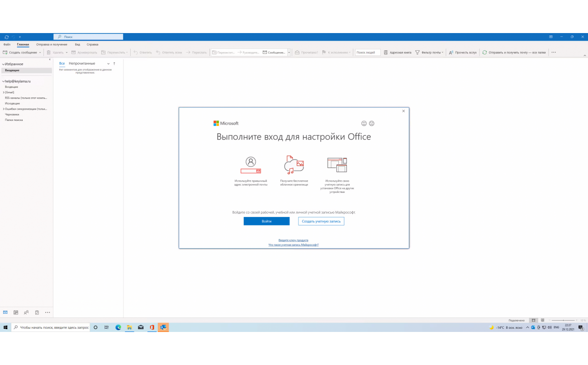Expand the [Gmail] folder
The image size is (588, 365).
pos(4,92)
